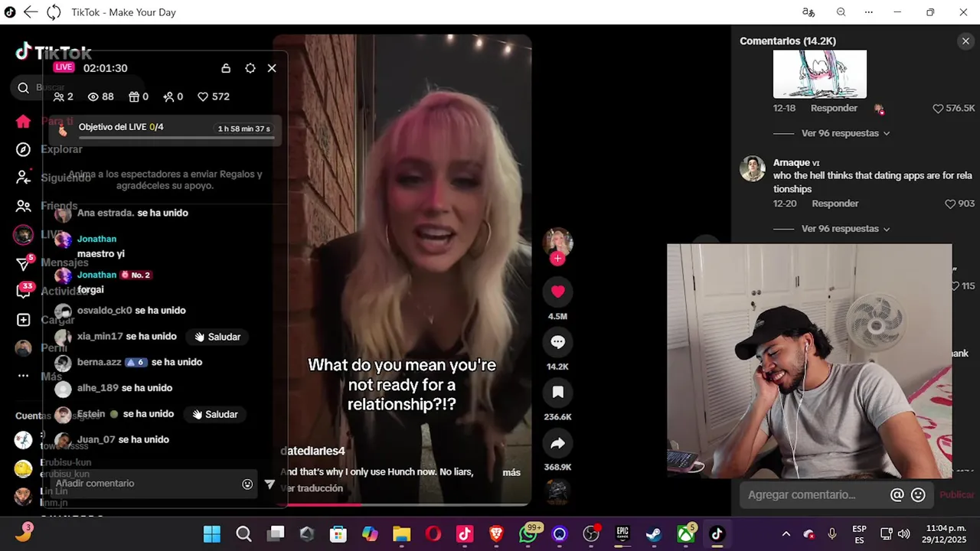Open the Para ti home icon
Image resolution: width=980 pixels, height=551 pixels.
[24, 121]
